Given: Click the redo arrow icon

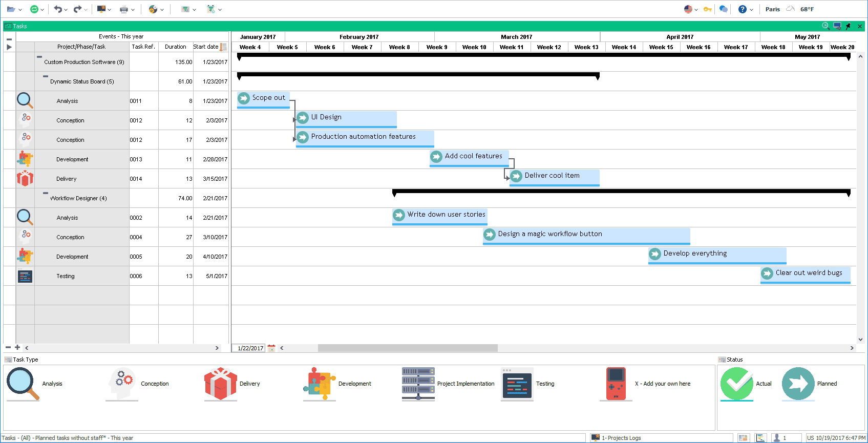Looking at the screenshot, I should [x=77, y=9].
